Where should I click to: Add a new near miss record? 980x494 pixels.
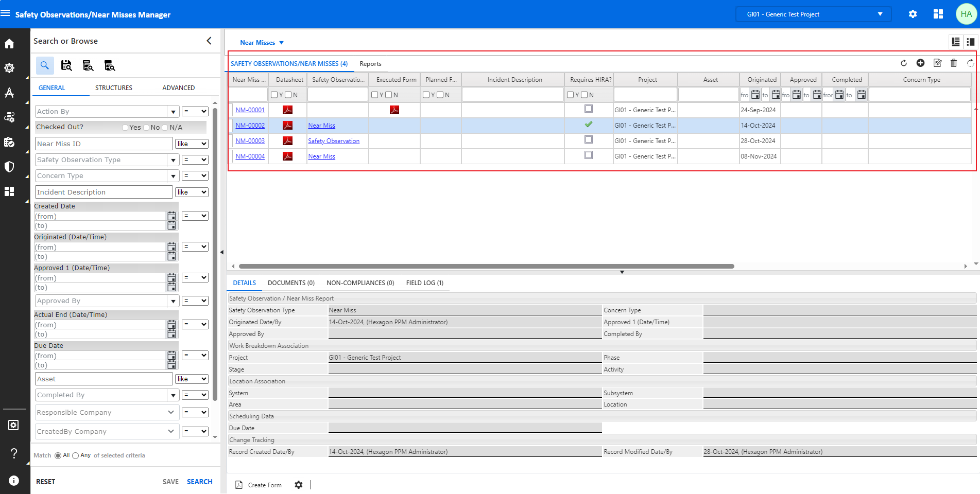pyautogui.click(x=920, y=63)
